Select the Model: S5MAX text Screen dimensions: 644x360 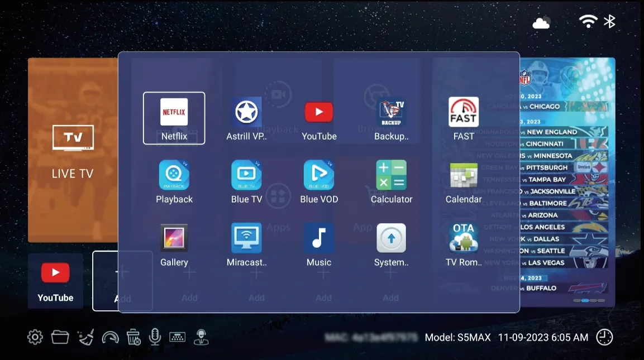[x=457, y=338]
